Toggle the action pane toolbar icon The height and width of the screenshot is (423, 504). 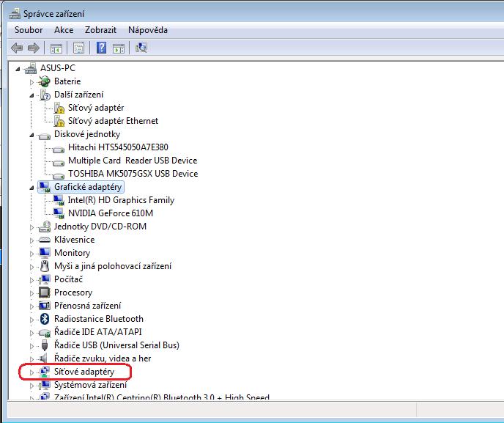119,48
